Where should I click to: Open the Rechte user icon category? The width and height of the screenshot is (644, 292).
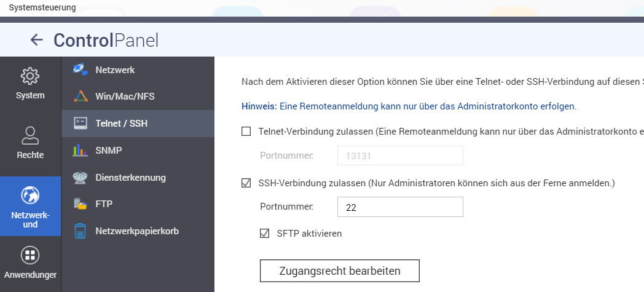click(x=30, y=135)
